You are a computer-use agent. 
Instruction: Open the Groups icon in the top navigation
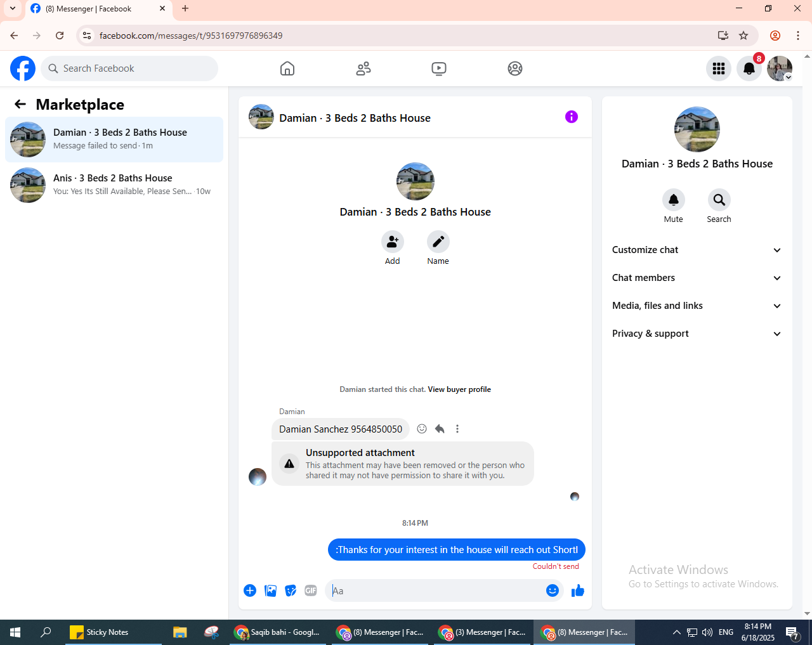pyautogui.click(x=515, y=68)
